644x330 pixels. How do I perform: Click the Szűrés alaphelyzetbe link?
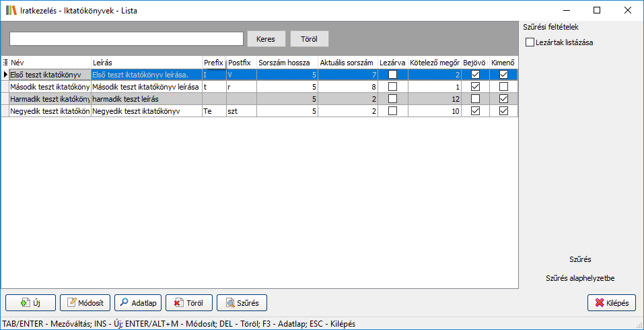click(x=579, y=278)
